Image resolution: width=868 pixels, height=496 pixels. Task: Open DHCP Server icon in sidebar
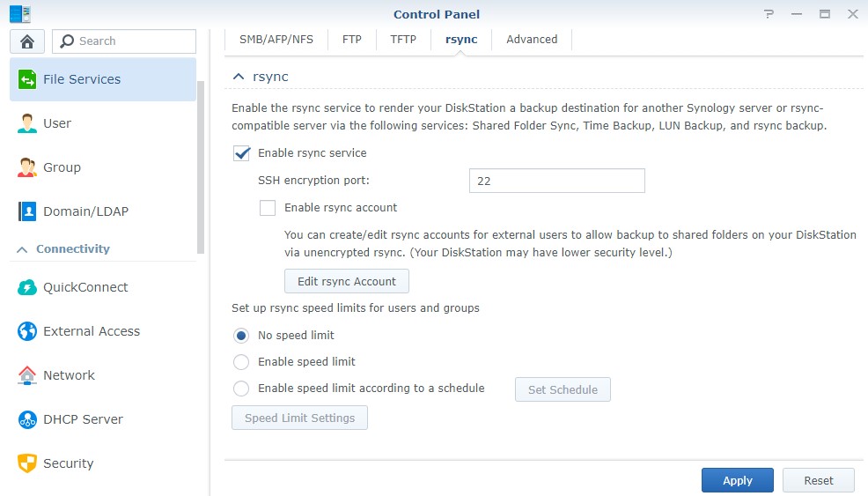[x=27, y=419]
